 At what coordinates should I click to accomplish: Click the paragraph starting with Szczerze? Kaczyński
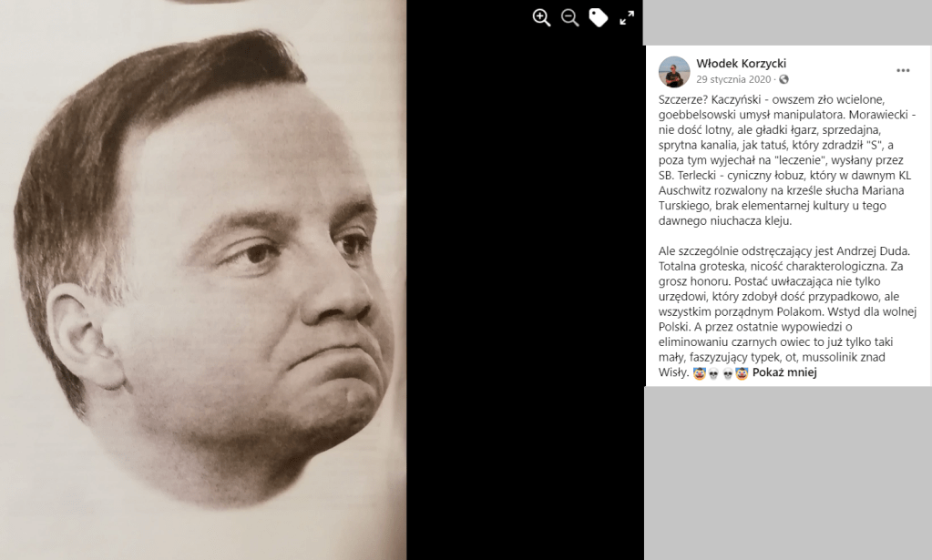click(x=787, y=159)
